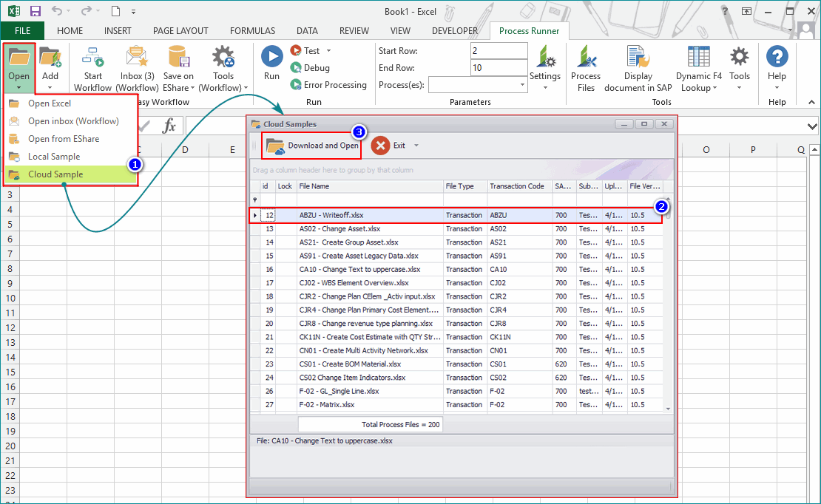Click Display document in SAP icon

pyautogui.click(x=638, y=58)
